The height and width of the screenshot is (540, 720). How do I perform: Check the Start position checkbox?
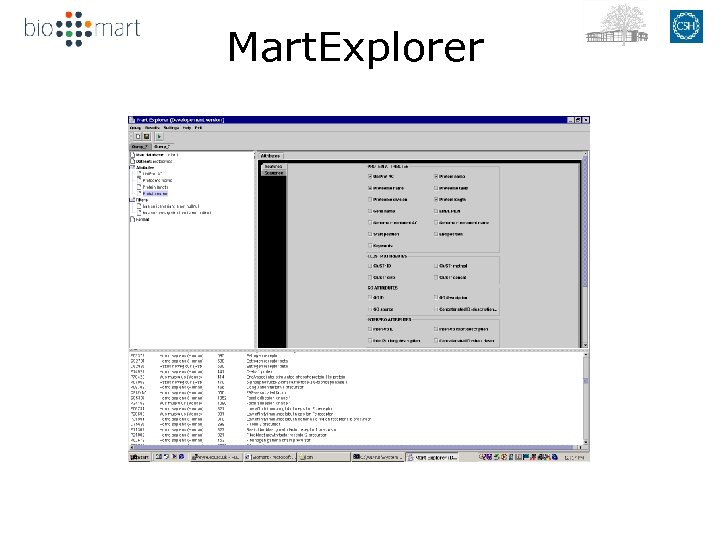click(x=370, y=234)
